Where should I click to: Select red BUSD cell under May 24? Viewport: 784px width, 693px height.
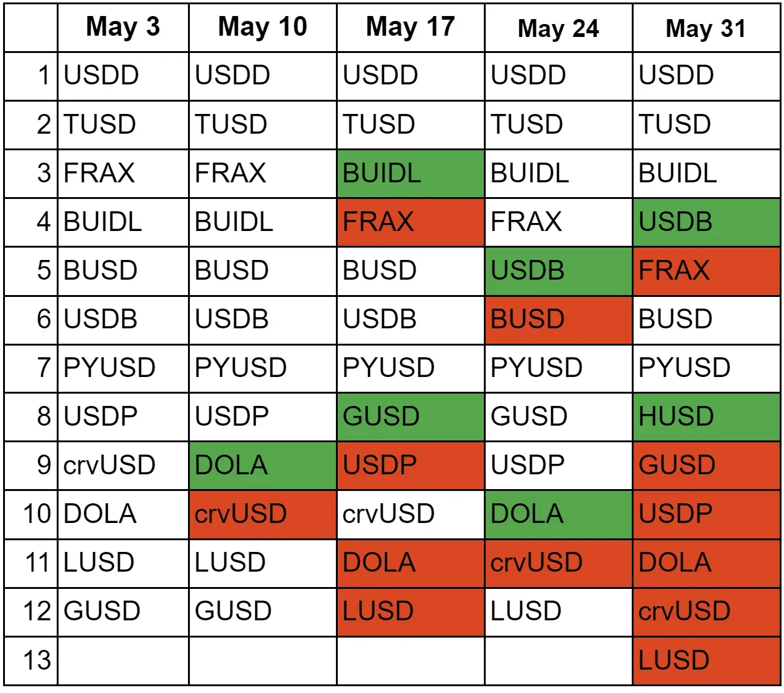click(x=558, y=319)
